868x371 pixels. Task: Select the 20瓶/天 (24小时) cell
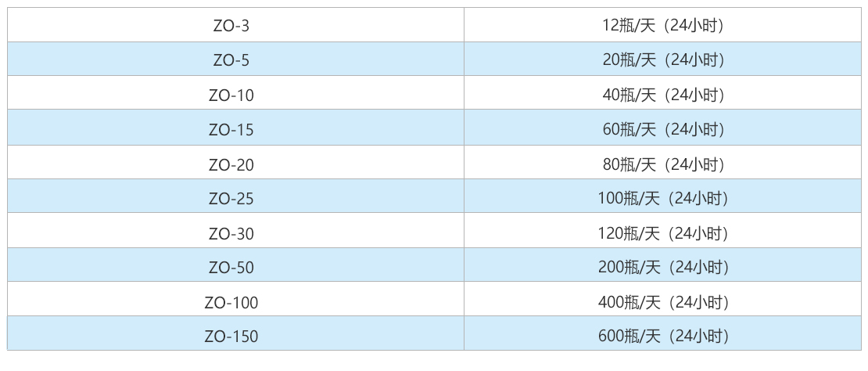pyautogui.click(x=662, y=59)
